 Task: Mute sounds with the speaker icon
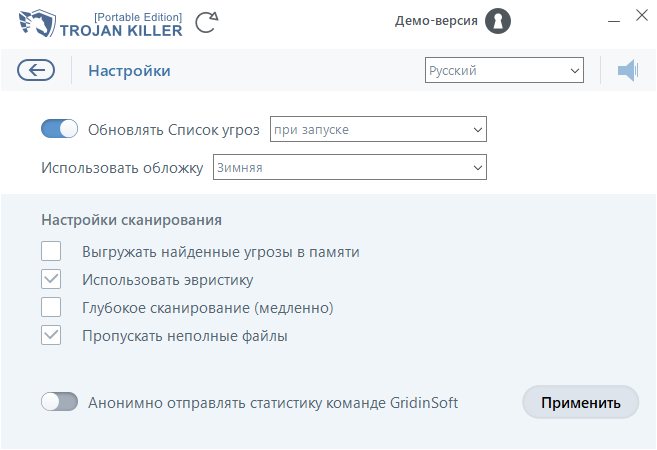(628, 70)
